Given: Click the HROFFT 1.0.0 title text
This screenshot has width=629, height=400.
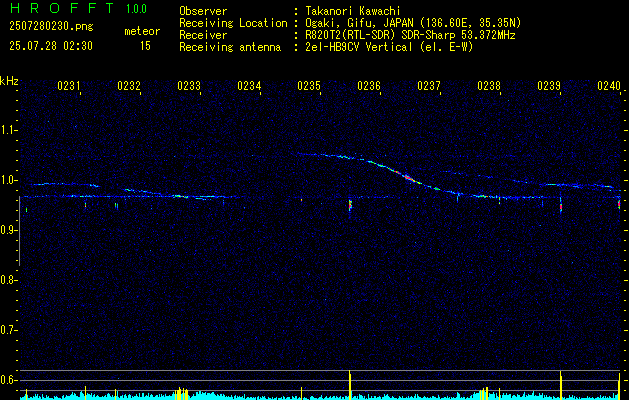Looking at the screenshot, I should pos(79,8).
